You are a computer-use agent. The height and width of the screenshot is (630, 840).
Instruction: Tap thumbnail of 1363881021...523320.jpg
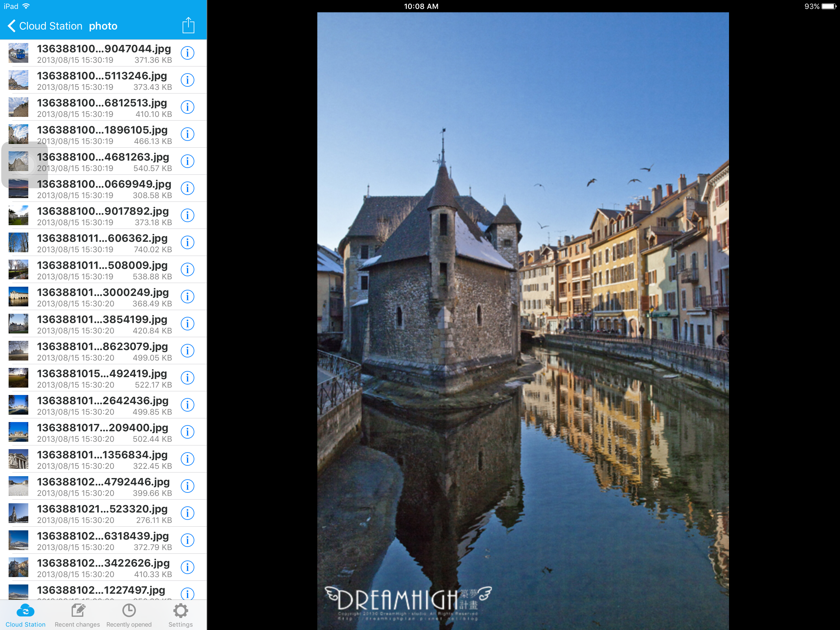pos(18,513)
